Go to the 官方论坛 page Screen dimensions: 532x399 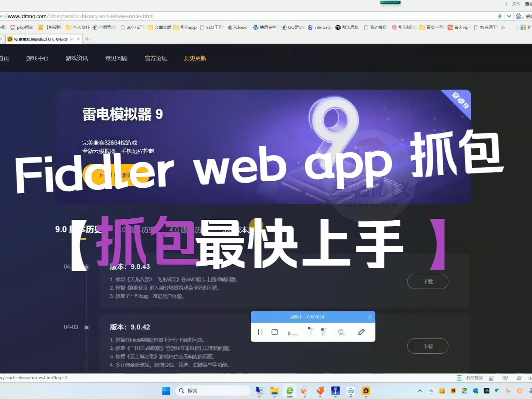[156, 58]
